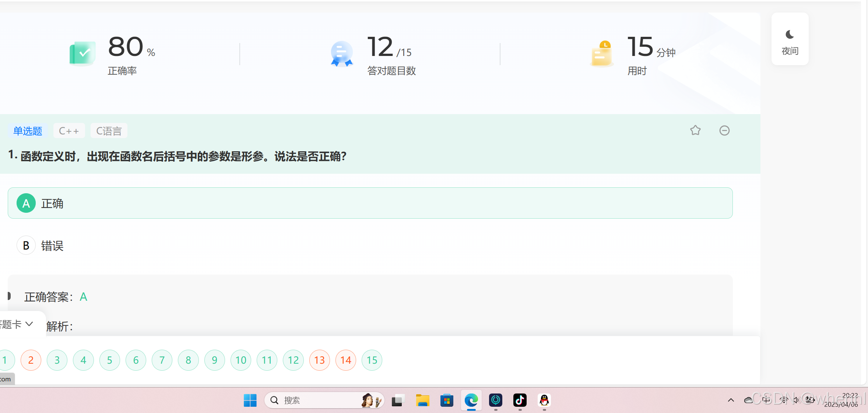868x413 pixels.
Task: Open Task View taskbar icon
Action: [398, 400]
